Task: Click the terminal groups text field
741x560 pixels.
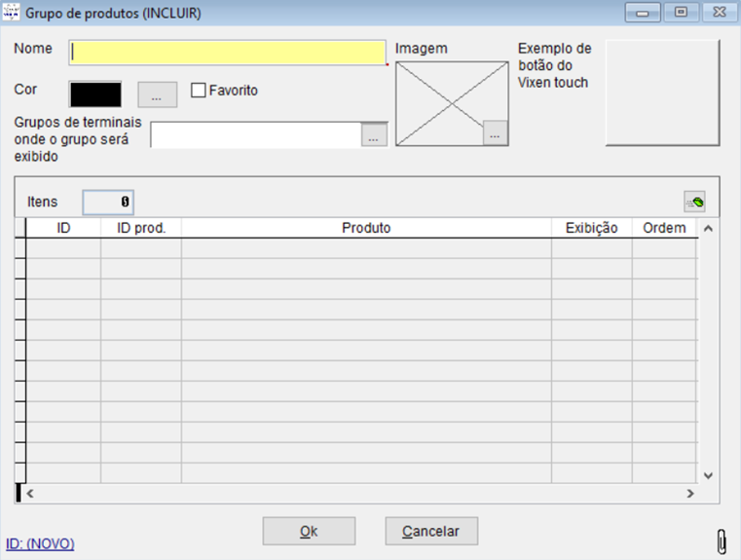Action: 255,136
